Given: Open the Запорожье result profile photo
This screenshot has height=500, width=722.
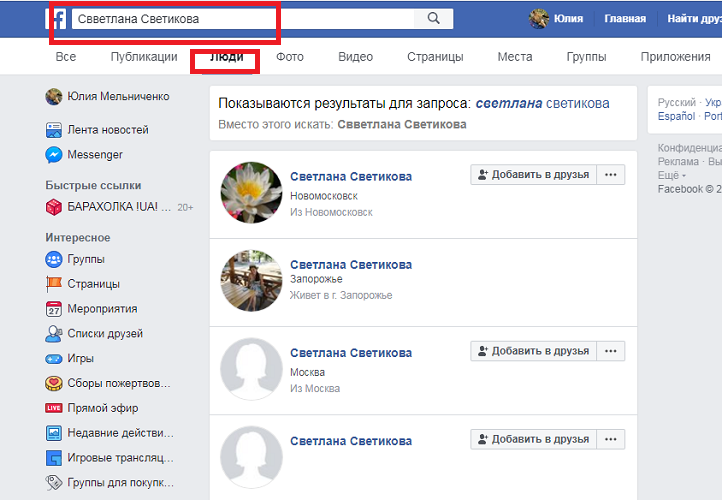Looking at the screenshot, I should (x=251, y=281).
